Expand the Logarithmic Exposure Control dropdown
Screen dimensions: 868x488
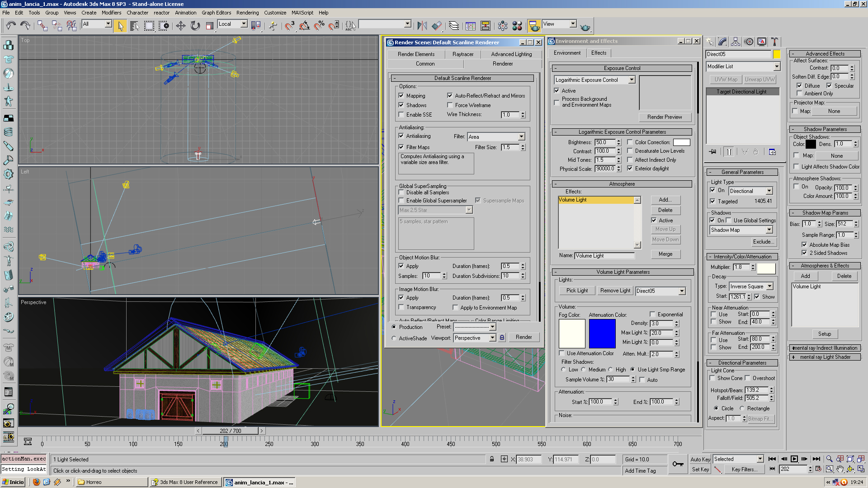click(632, 80)
